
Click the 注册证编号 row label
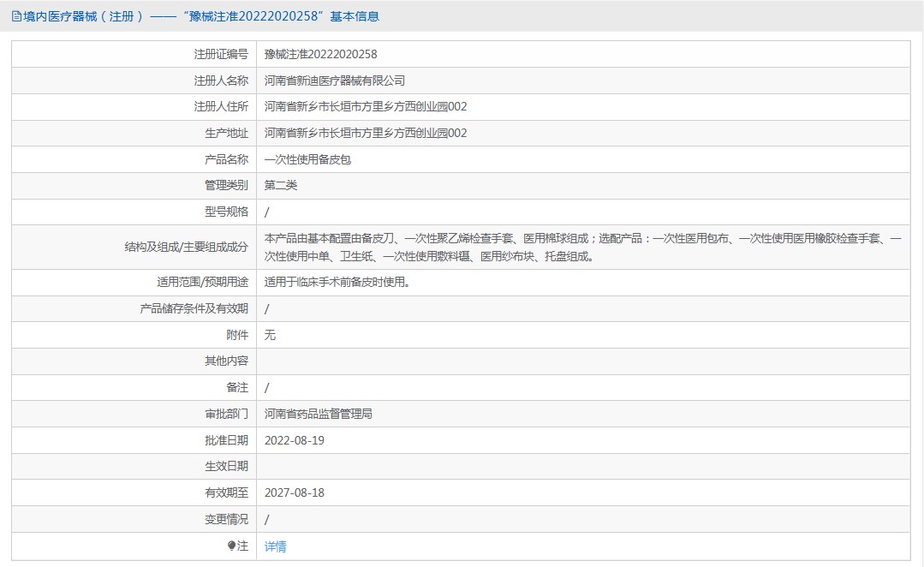221,54
